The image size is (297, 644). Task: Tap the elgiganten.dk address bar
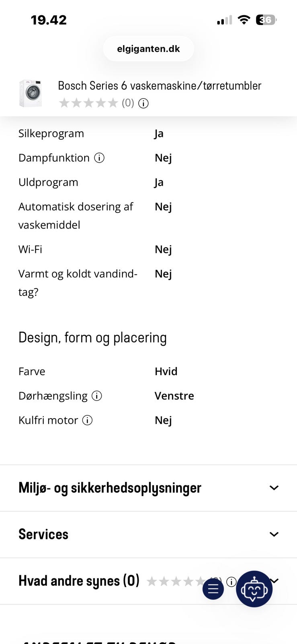[x=148, y=49]
